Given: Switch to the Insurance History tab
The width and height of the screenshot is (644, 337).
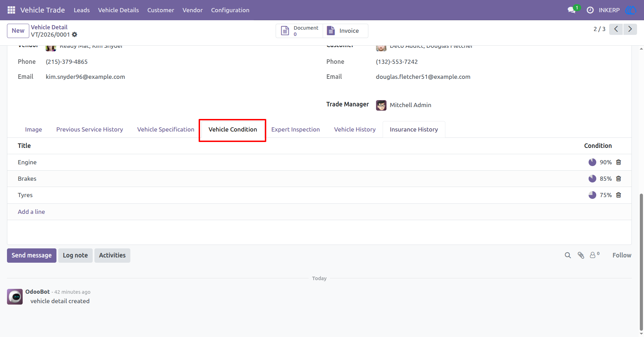Looking at the screenshot, I should (x=414, y=129).
